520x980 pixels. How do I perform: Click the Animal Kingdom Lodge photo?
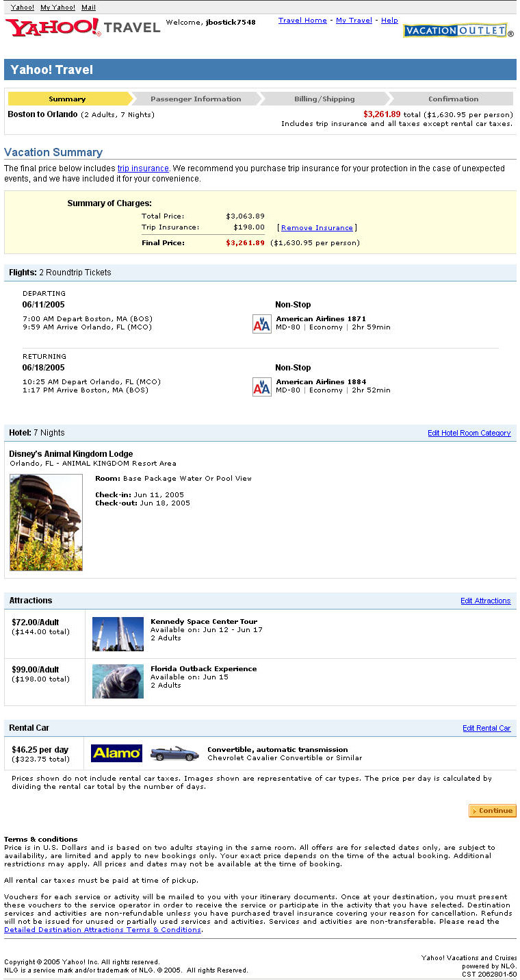click(46, 523)
